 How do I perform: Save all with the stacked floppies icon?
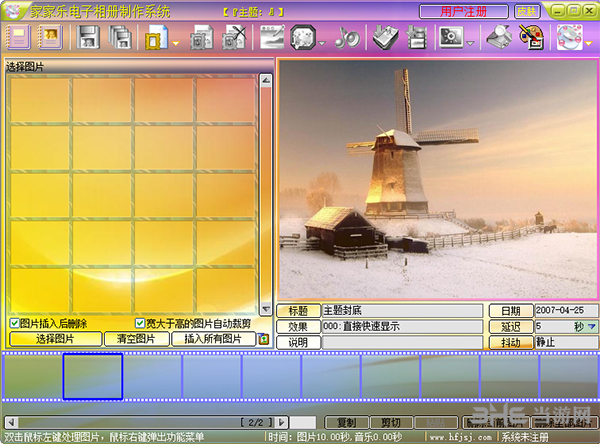[120, 37]
